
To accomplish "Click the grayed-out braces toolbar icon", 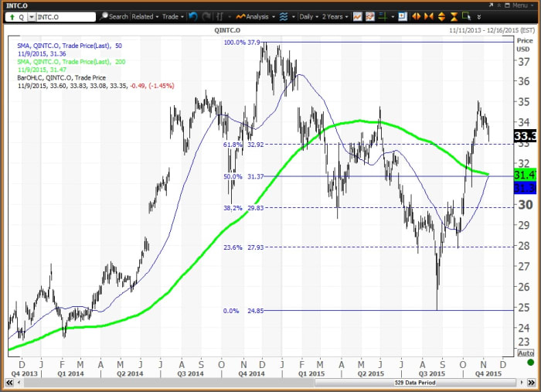I will coord(219,16).
